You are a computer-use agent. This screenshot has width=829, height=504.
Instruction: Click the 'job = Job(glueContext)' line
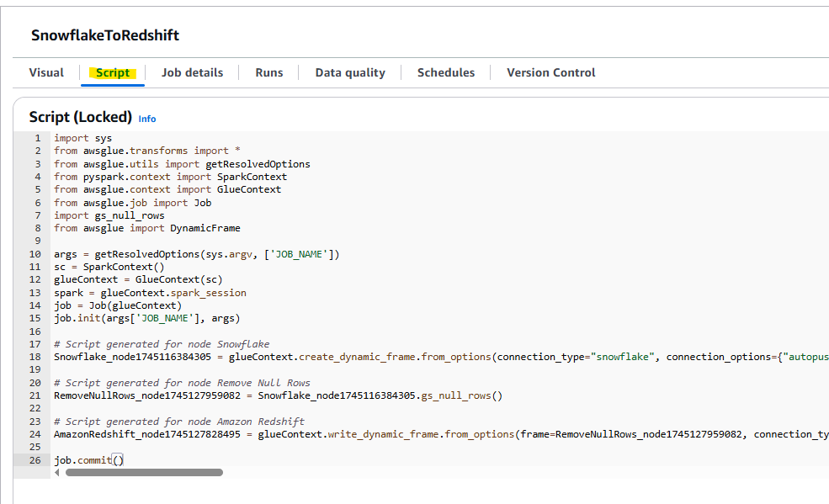(x=118, y=305)
